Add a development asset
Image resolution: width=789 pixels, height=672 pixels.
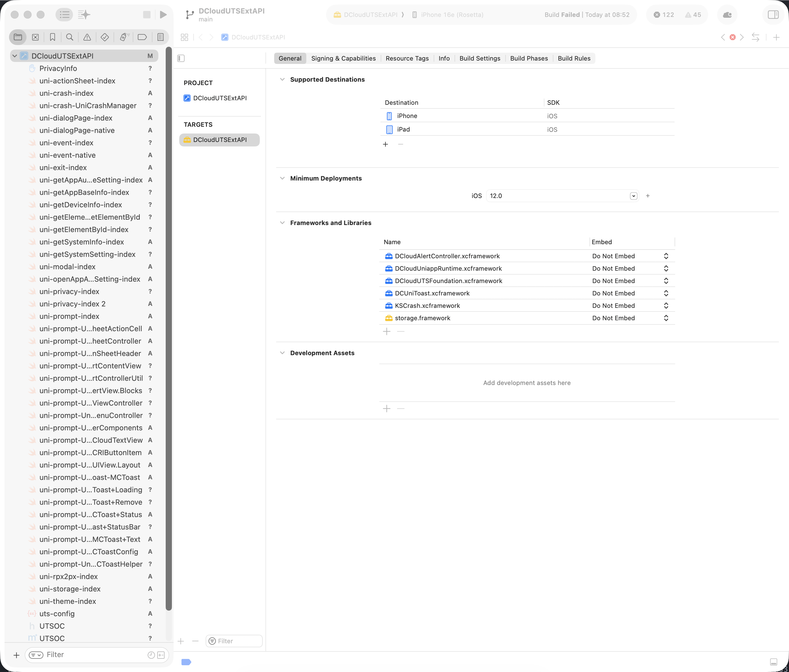(387, 408)
